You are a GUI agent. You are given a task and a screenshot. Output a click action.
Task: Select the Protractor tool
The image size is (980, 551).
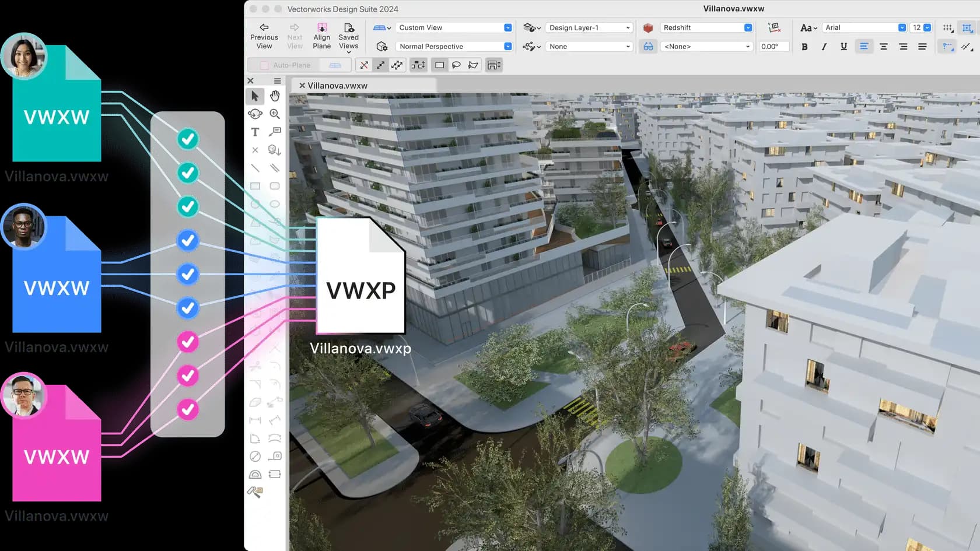255,474
